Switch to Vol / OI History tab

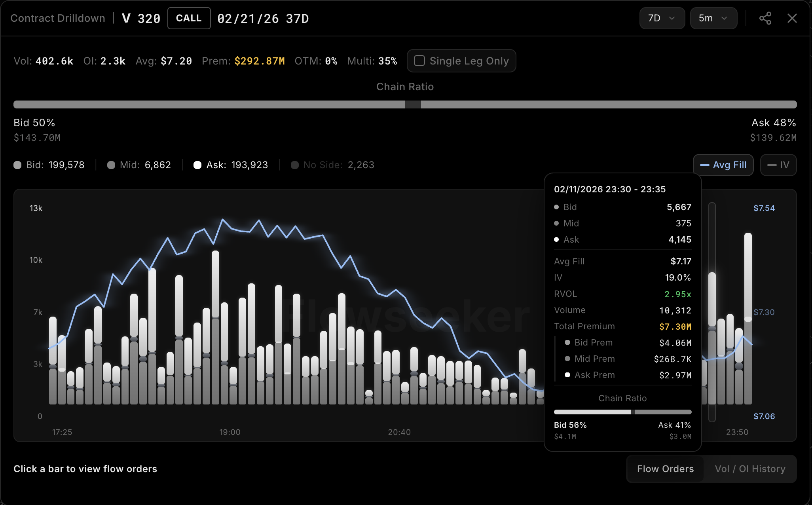[x=750, y=469]
